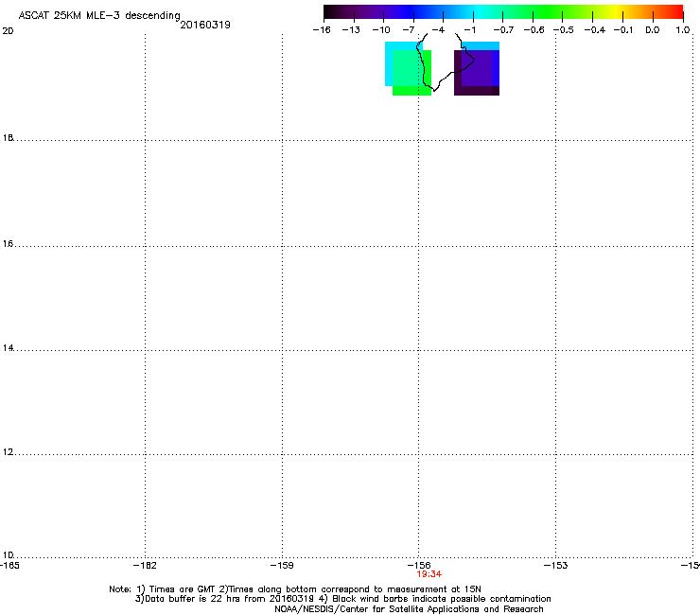Click the -0.5 color scale label

(564, 30)
